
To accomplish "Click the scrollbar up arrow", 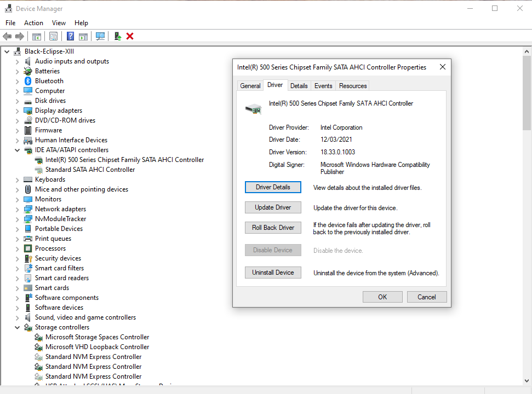I will (527, 51).
